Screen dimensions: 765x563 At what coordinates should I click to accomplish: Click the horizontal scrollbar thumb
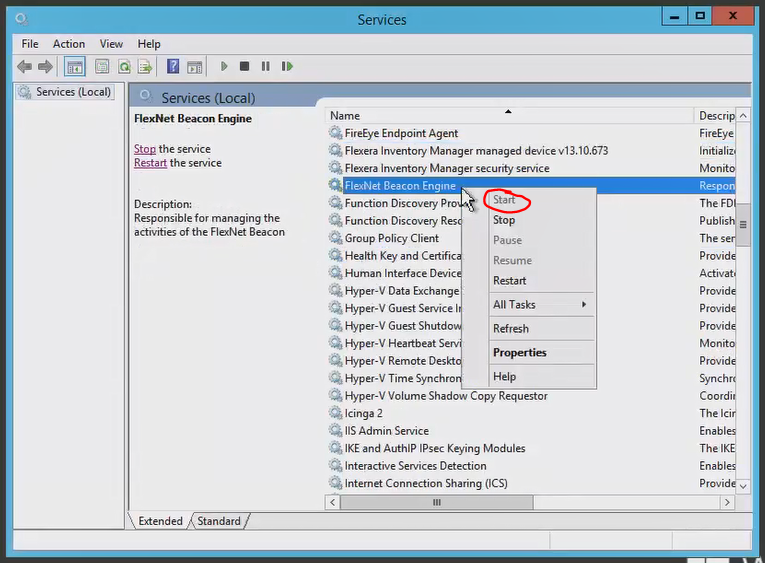(437, 502)
